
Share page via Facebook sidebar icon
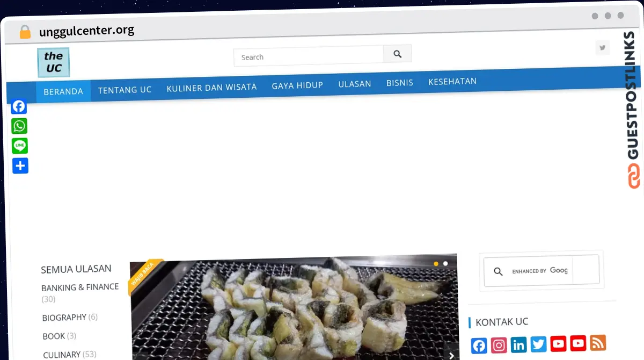click(19, 106)
